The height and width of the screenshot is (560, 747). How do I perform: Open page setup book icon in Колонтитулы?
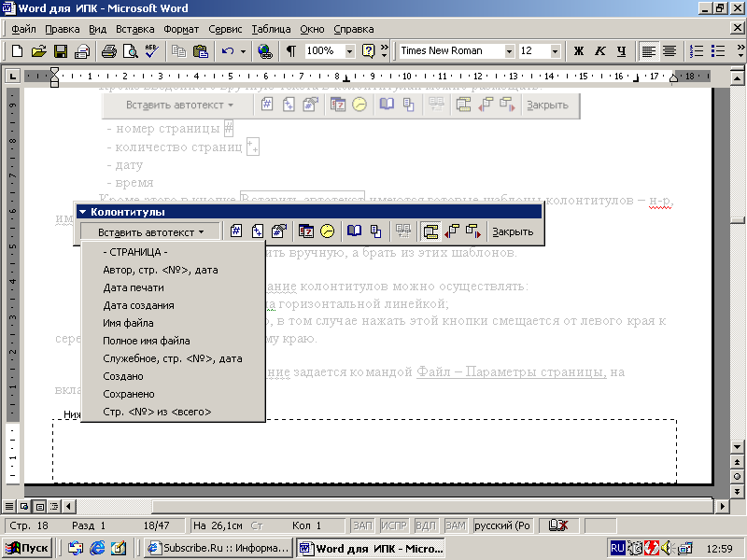click(x=354, y=231)
